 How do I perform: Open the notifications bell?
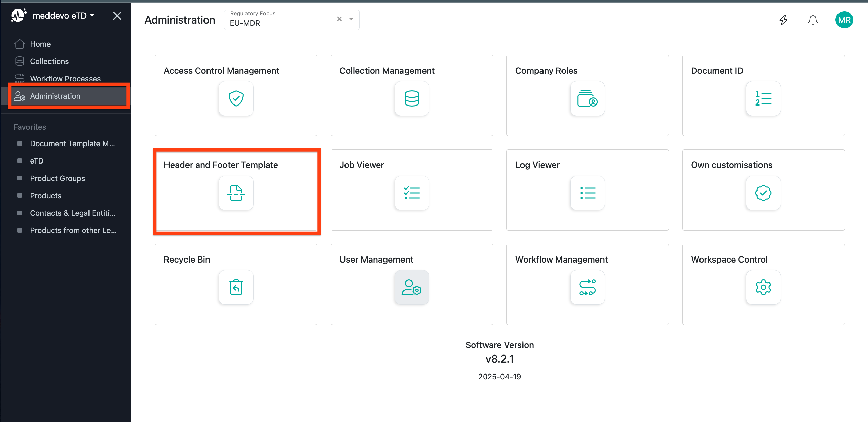(813, 20)
